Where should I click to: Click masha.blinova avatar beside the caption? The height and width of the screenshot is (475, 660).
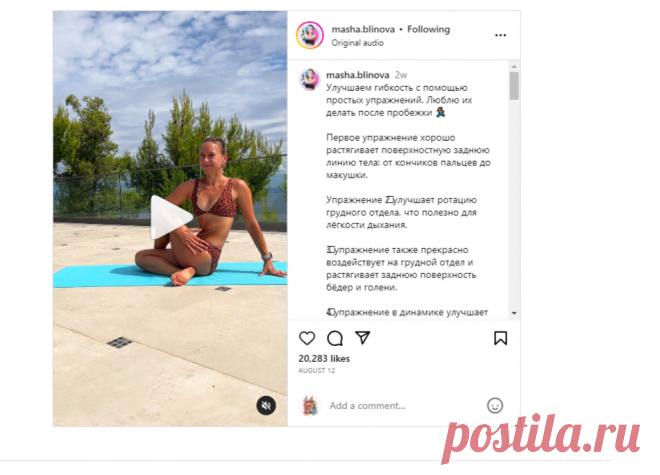click(x=309, y=80)
